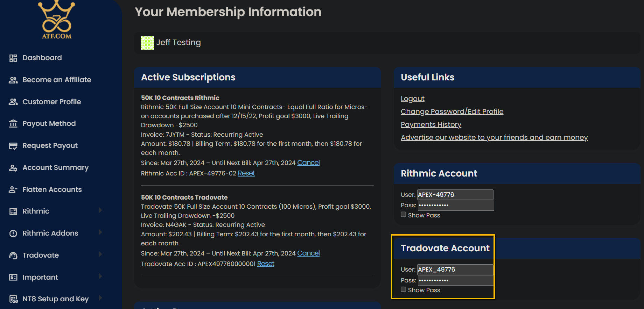This screenshot has height=309, width=644.
Task: Click the Account Summary user-gear icon
Action: [x=13, y=168]
